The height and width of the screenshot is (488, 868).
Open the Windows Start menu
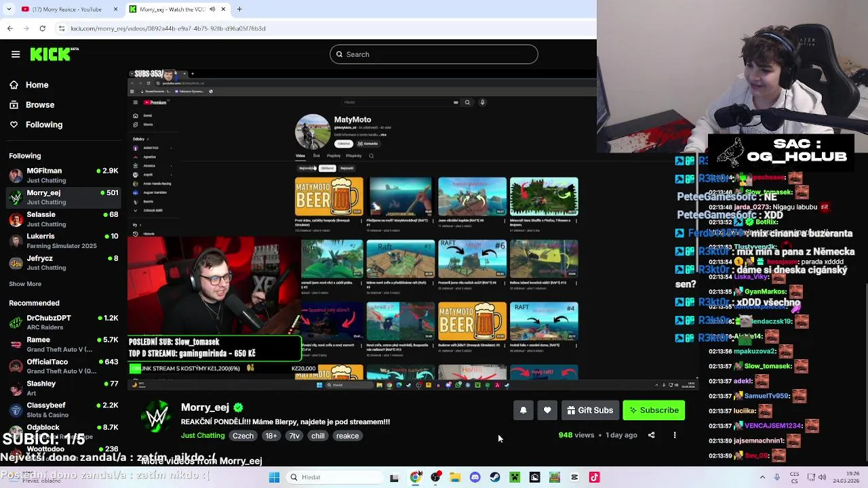pos(274,477)
